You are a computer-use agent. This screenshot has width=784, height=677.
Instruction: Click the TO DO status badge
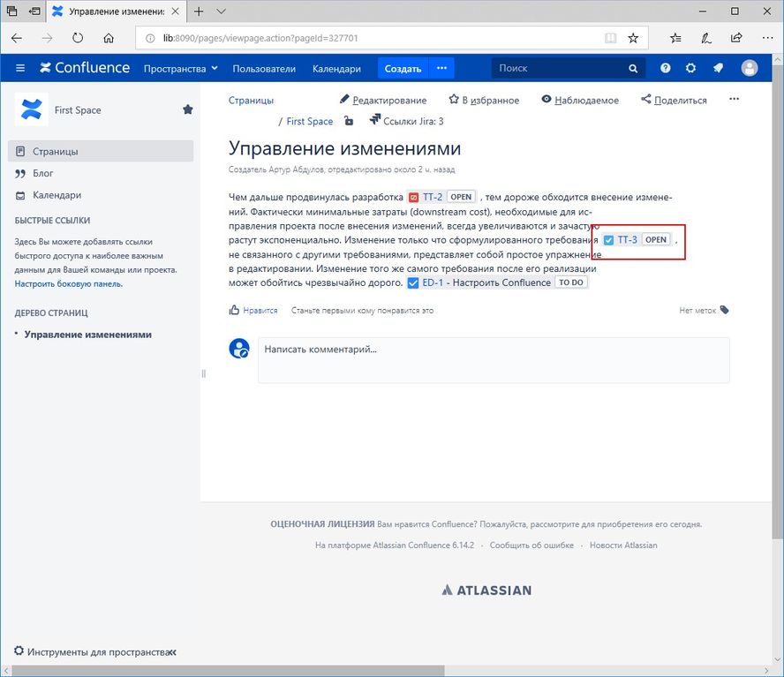click(571, 282)
